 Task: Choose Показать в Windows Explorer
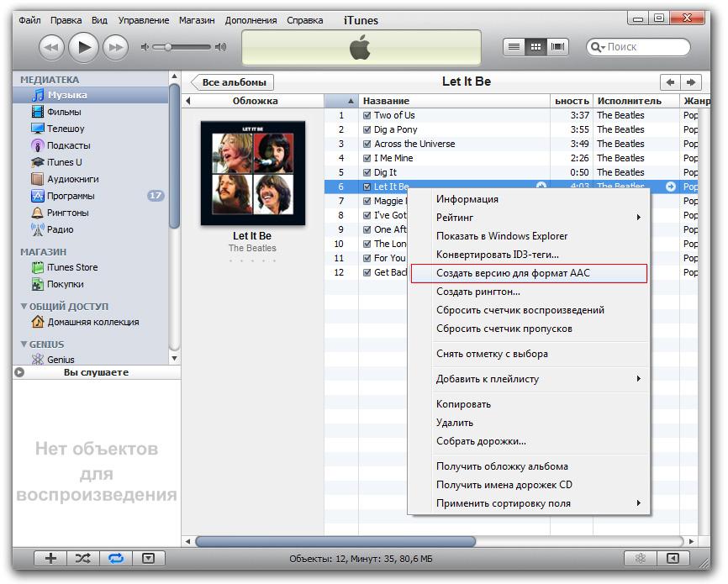pyautogui.click(x=529, y=236)
